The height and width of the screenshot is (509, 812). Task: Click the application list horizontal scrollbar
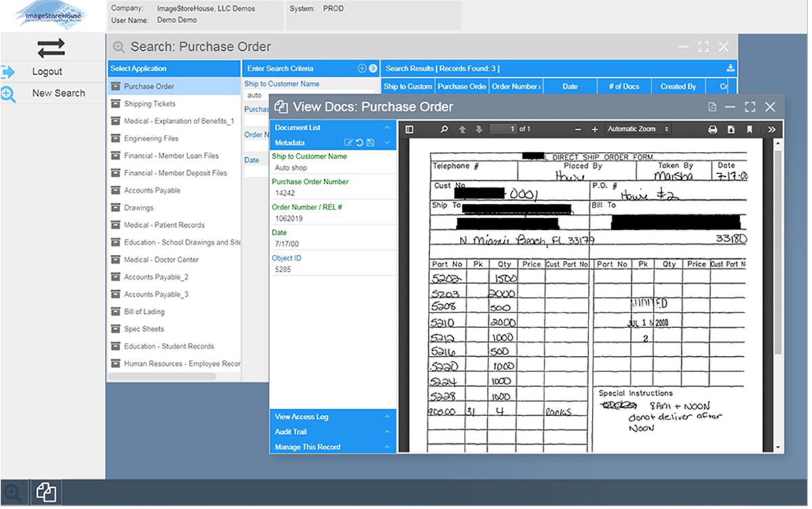point(162,377)
